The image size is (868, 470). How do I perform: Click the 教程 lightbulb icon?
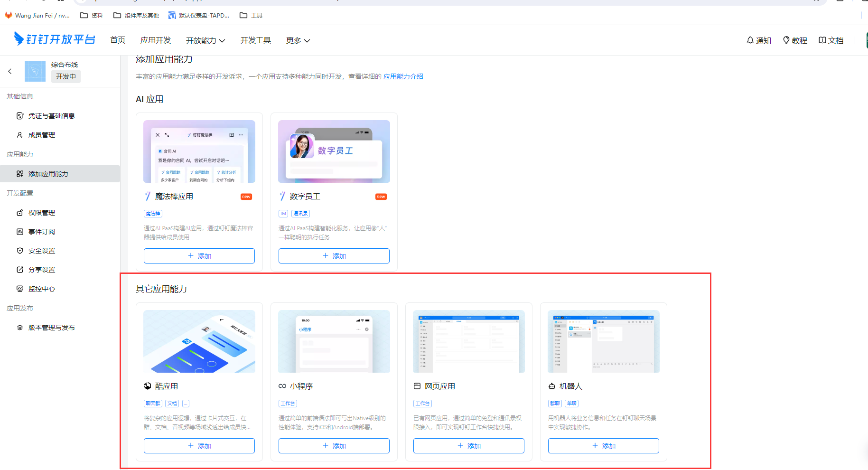tap(786, 40)
